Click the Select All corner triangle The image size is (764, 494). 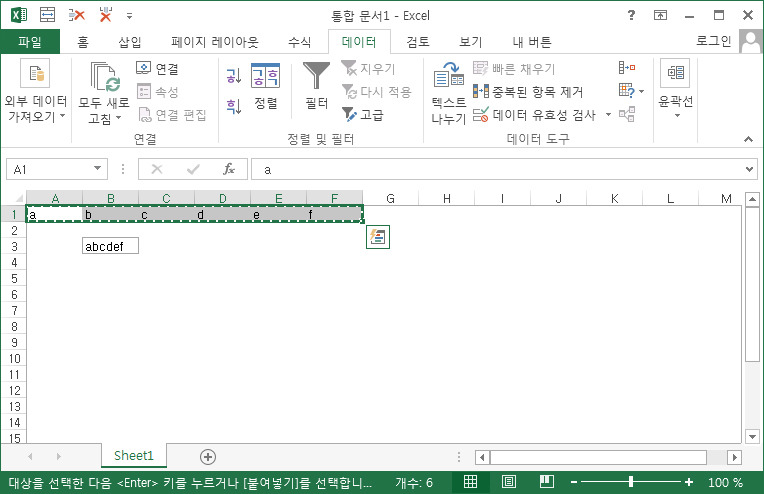coord(19,198)
